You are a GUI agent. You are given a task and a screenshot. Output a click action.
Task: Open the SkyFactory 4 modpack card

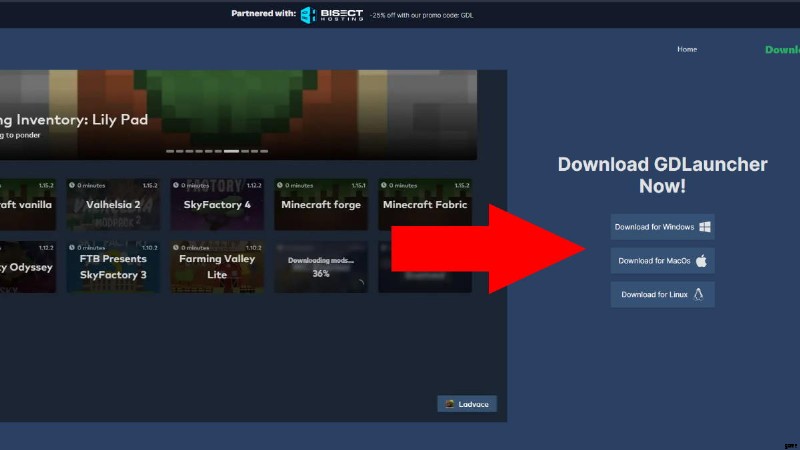click(x=217, y=205)
